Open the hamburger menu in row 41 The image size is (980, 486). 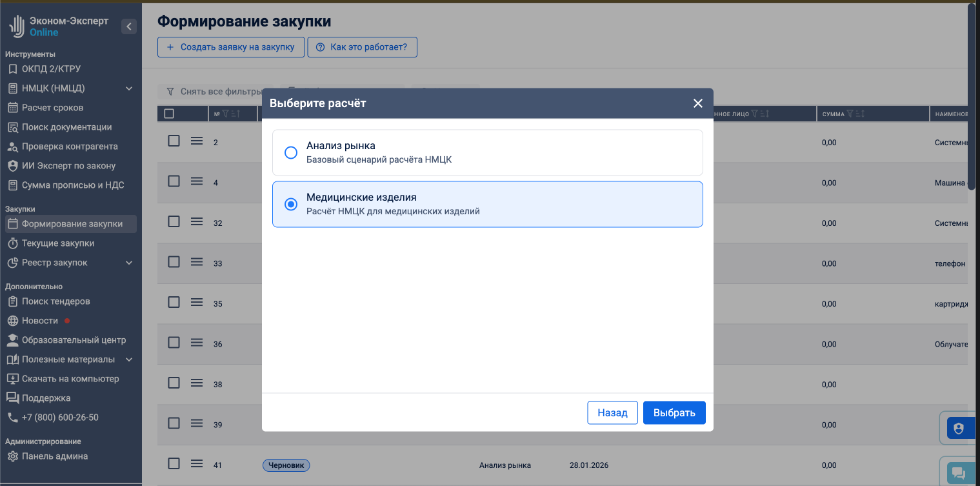(197, 463)
